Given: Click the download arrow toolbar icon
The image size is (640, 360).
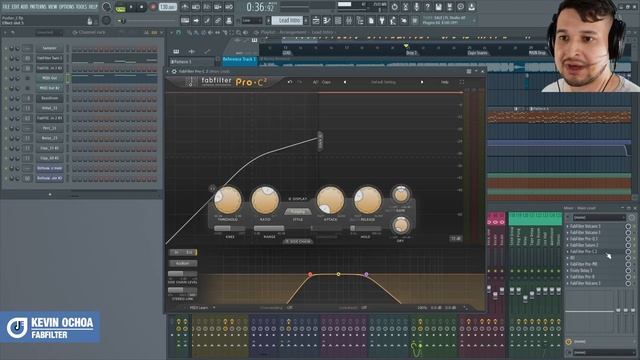Looking at the screenshot, I should click(471, 7).
